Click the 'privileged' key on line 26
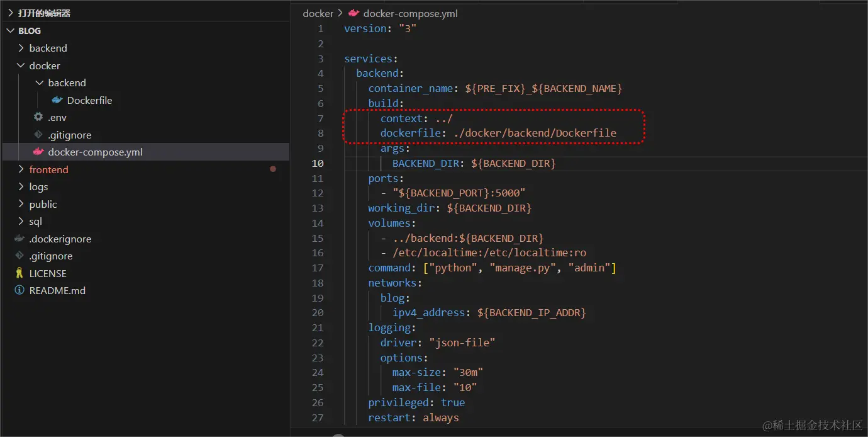Image resolution: width=868 pixels, height=437 pixels. (399, 402)
